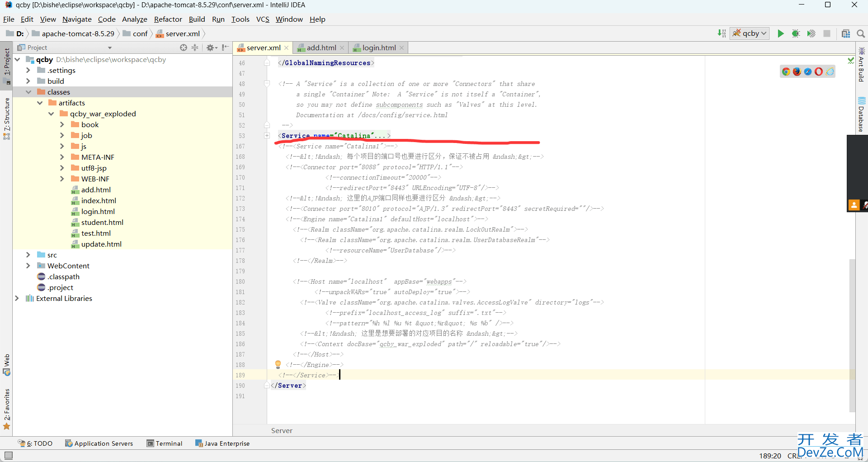
Task: Click the Build project icon
Action: pyautogui.click(x=722, y=33)
